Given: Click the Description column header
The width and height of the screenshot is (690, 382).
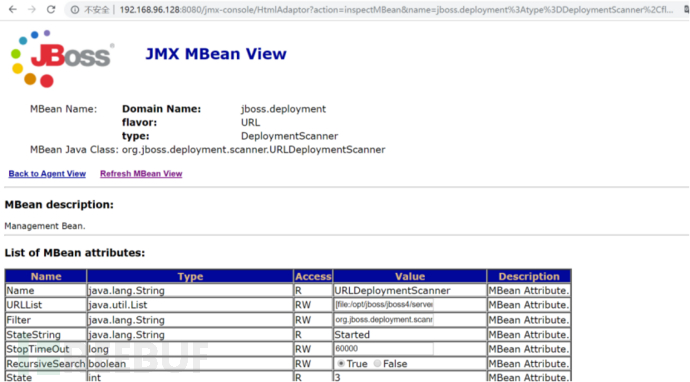Looking at the screenshot, I should [529, 276].
